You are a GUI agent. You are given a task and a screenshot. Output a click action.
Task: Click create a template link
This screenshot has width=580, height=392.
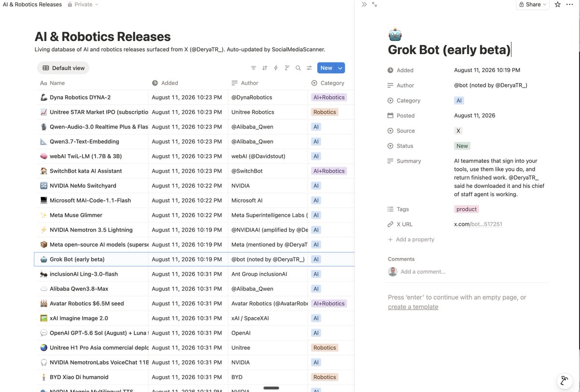(x=413, y=307)
